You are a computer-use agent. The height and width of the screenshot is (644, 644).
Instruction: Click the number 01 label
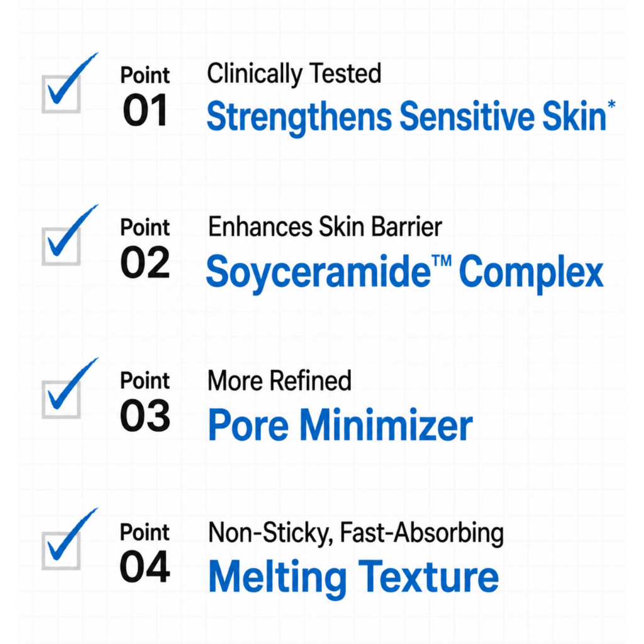tap(145, 110)
